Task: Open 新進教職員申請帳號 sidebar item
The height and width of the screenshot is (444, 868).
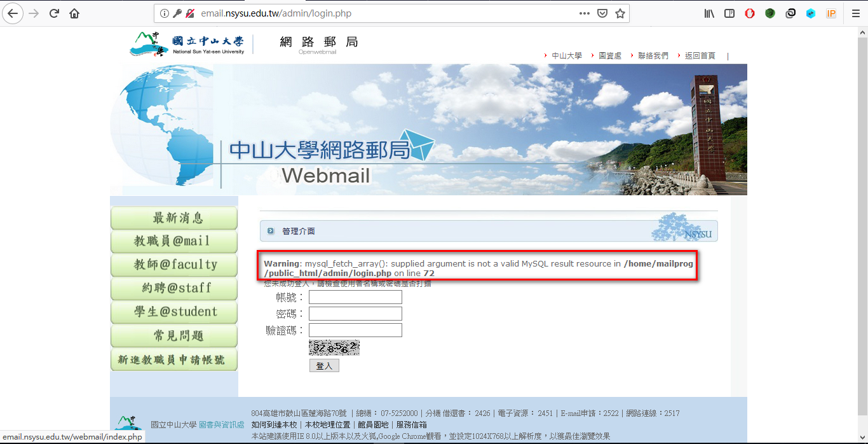Action: pyautogui.click(x=174, y=359)
